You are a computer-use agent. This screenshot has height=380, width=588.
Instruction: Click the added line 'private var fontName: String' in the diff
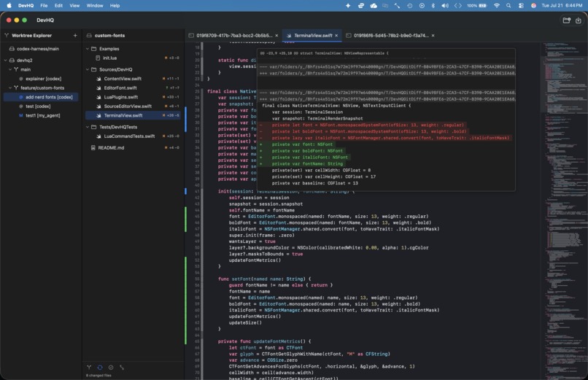307,164
